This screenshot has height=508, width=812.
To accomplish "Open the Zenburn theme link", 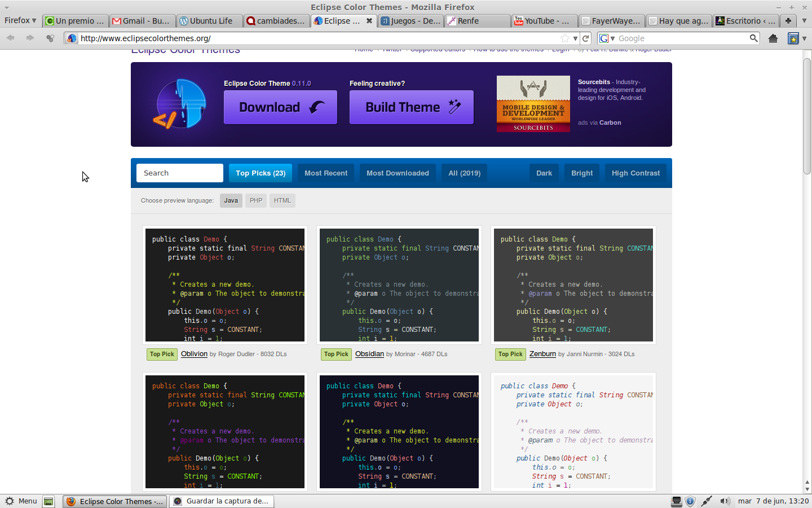I will (x=542, y=354).
